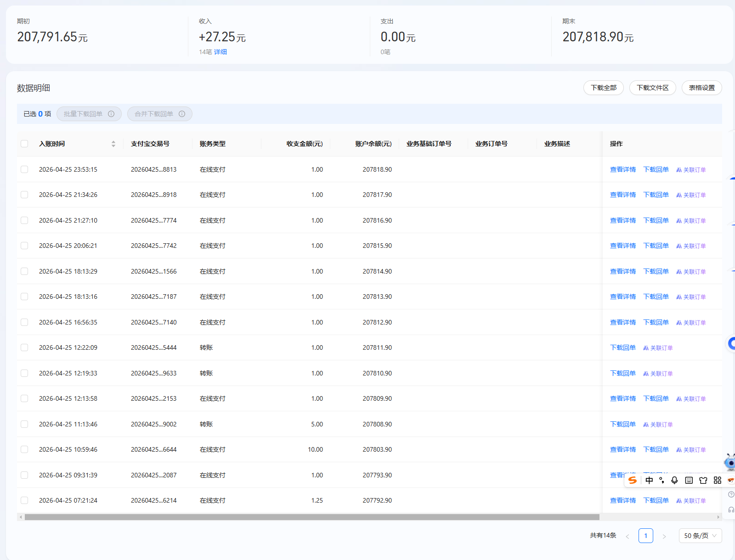Click the microphone voice input icon
Viewport: 735px width, 560px height.
(x=674, y=480)
